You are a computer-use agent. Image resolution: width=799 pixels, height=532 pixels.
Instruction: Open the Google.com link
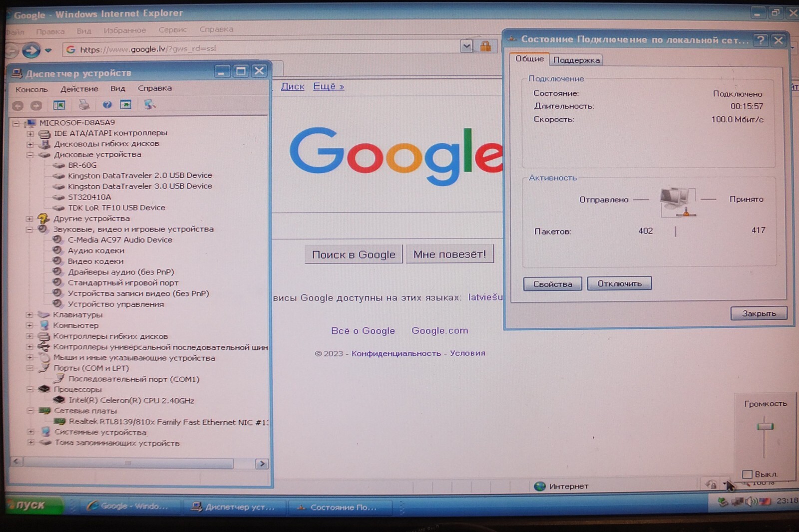pos(440,330)
